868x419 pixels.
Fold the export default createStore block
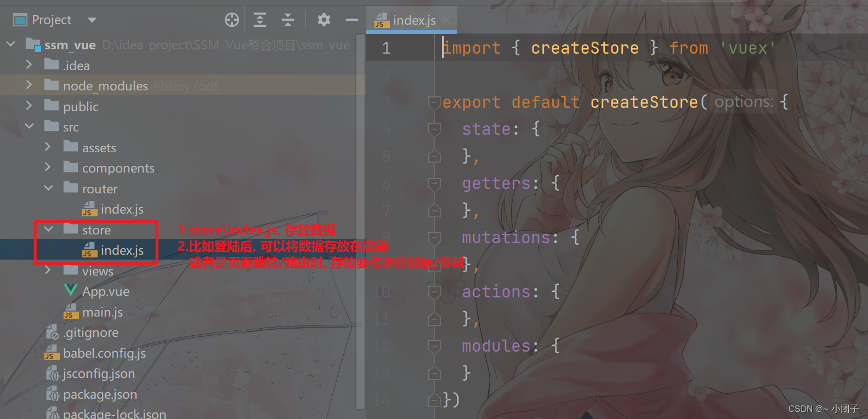click(434, 102)
